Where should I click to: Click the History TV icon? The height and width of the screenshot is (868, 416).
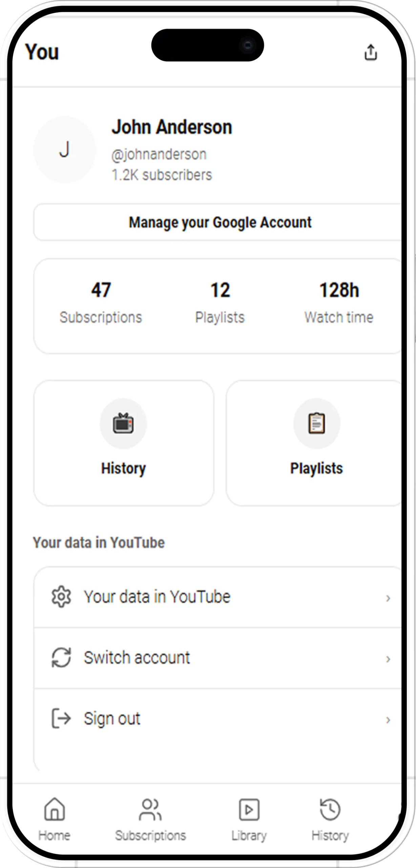click(x=123, y=423)
